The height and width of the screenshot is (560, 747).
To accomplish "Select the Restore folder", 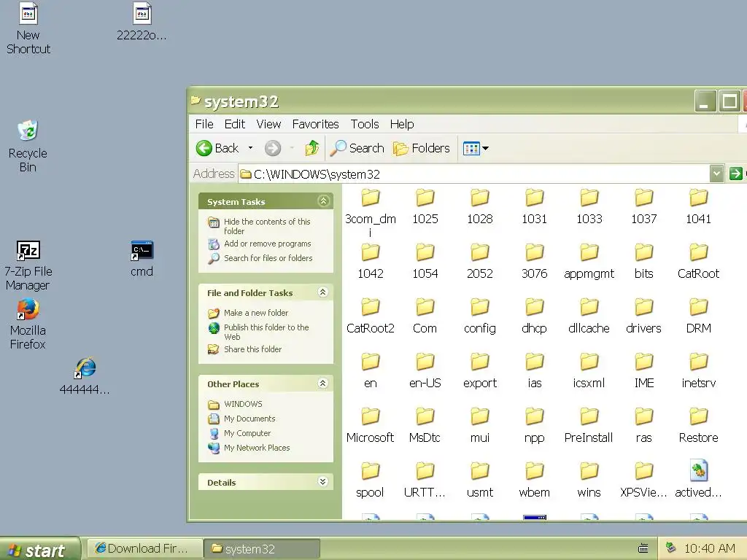I will (x=698, y=426).
